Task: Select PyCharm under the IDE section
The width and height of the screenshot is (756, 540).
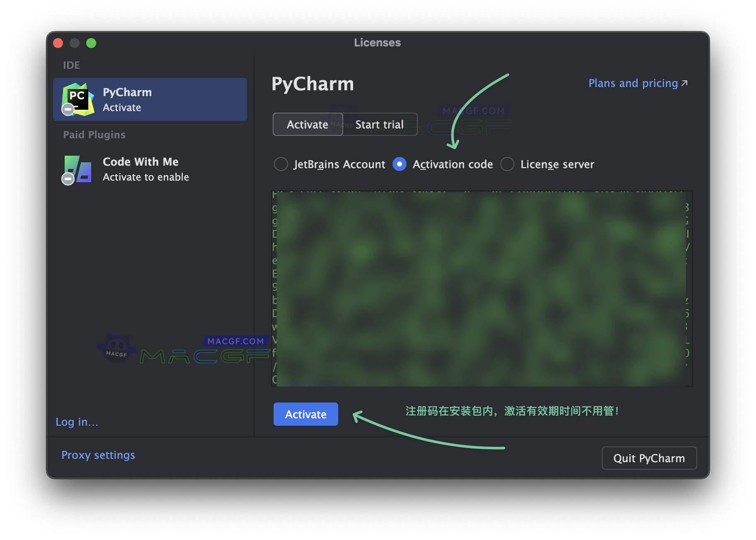Action: pos(149,99)
